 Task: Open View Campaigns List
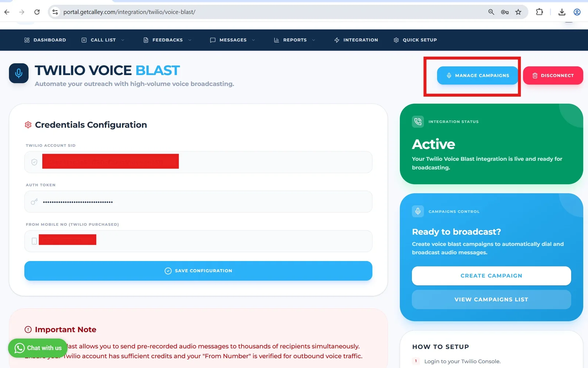click(x=491, y=300)
